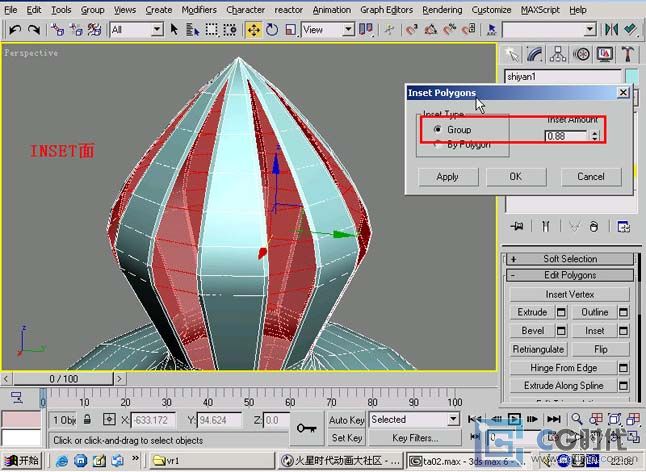The width and height of the screenshot is (646, 472).
Task: Select the Group radio button
Action: coord(438,129)
